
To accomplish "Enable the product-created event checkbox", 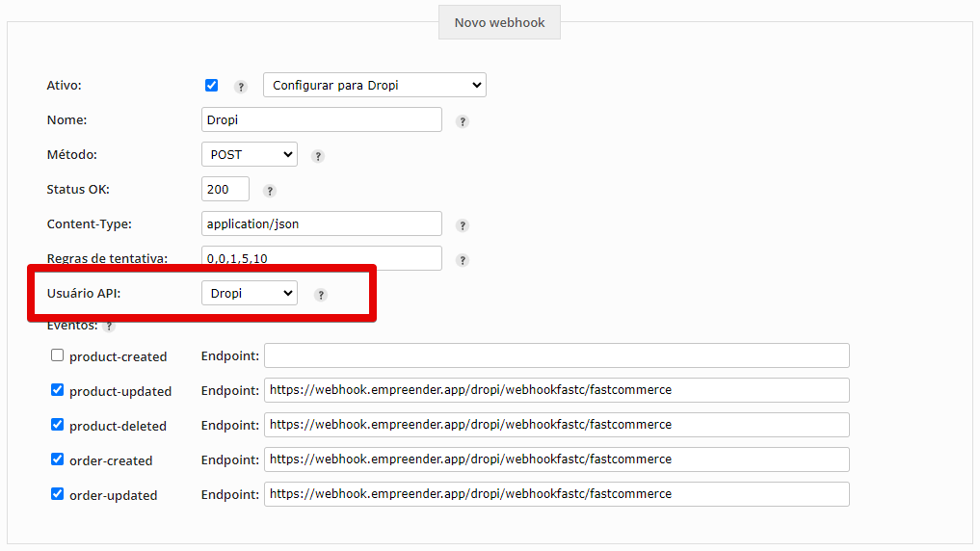I will click(x=58, y=355).
